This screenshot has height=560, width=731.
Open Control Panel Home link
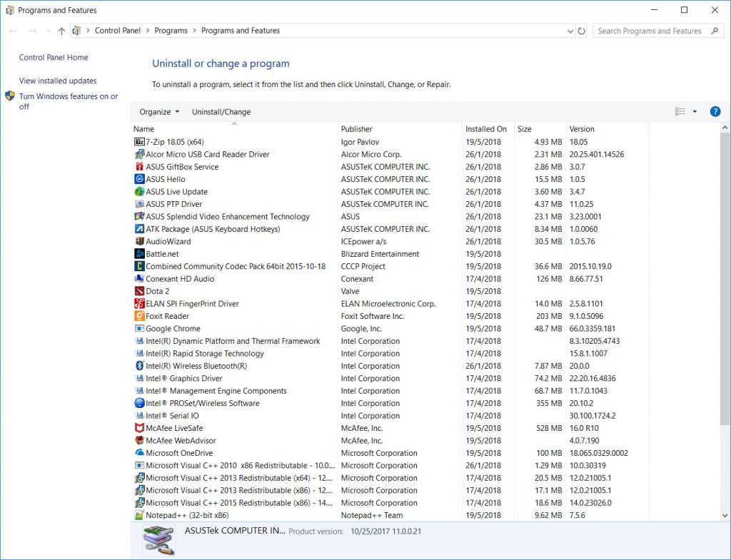(54, 57)
